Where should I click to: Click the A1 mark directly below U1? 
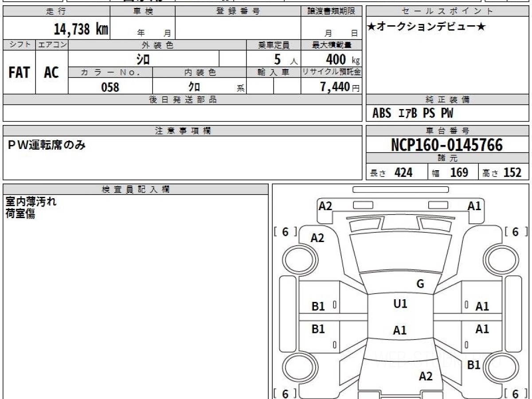pyautogui.click(x=400, y=330)
